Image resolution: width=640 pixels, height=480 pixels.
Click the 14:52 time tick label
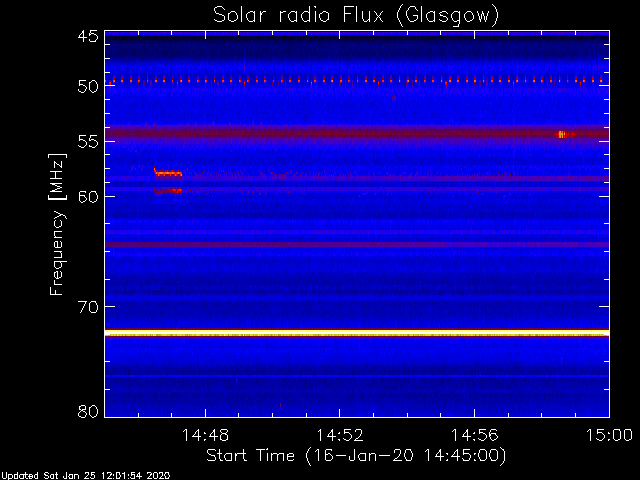point(340,435)
